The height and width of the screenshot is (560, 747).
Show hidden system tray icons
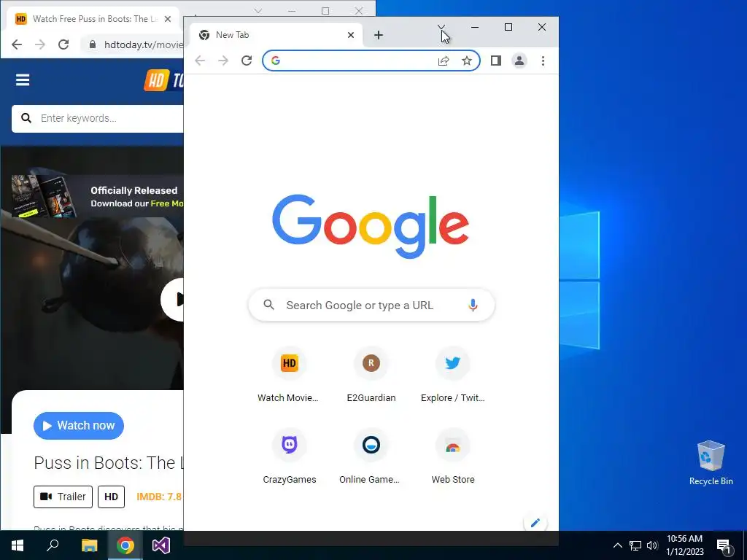(x=617, y=545)
